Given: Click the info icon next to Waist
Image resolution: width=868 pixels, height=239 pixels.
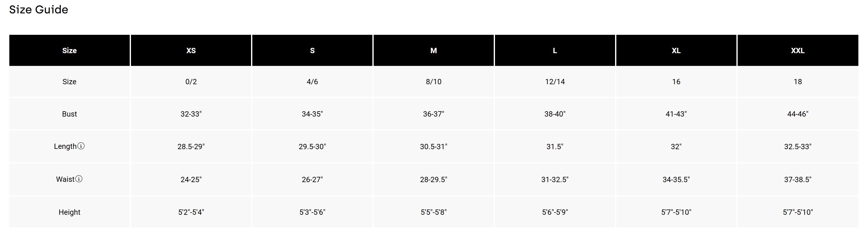Looking at the screenshot, I should (x=79, y=179).
